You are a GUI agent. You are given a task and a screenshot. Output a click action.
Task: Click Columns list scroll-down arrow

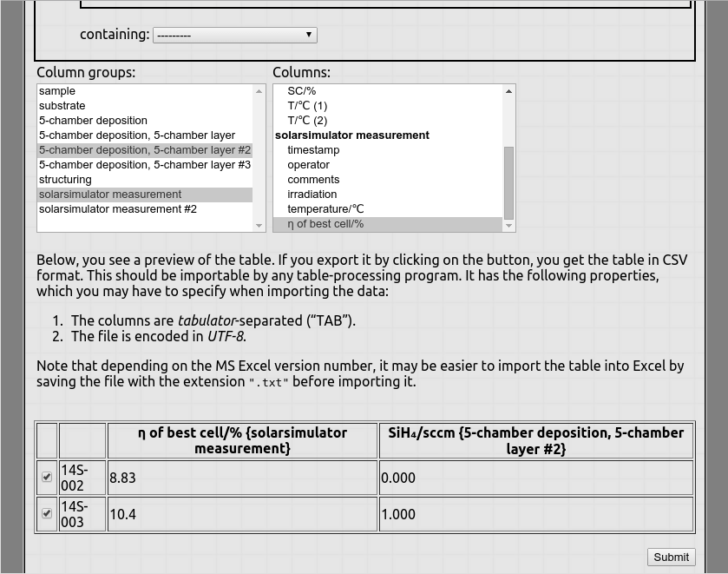click(508, 226)
